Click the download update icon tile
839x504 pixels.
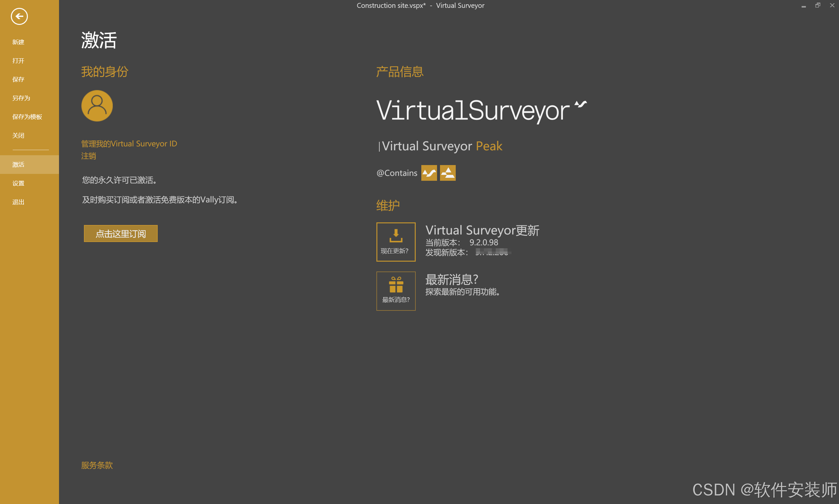[396, 242]
